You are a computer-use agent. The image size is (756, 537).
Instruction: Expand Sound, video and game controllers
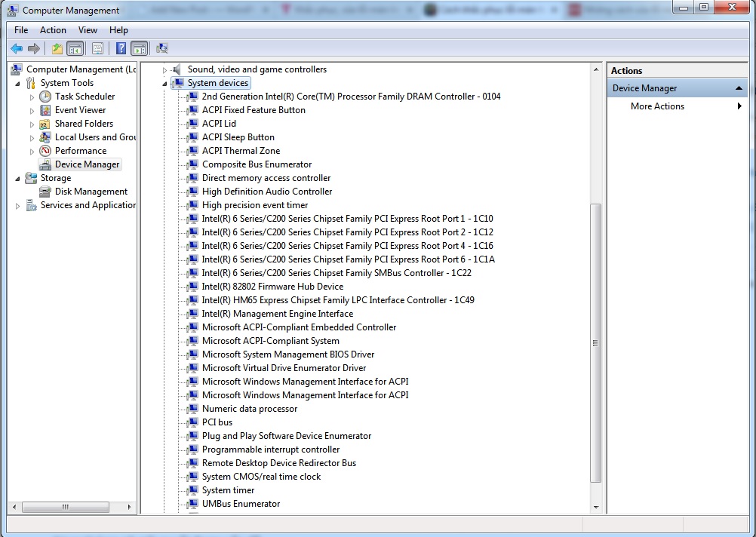(x=165, y=70)
